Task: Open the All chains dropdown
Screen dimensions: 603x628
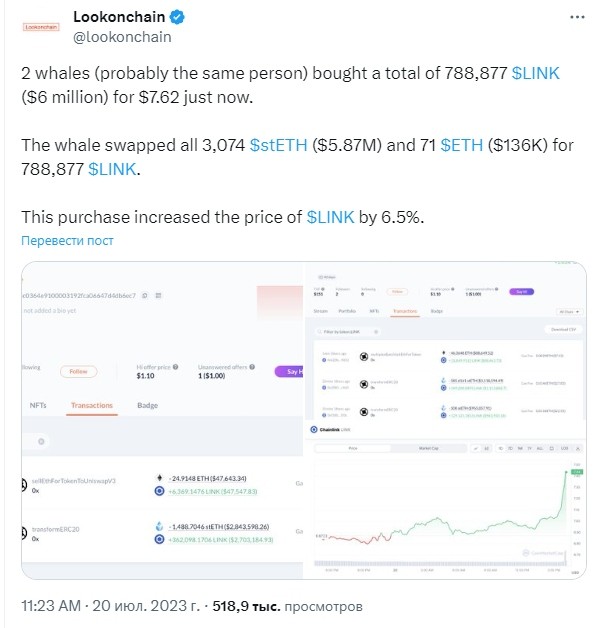Action: coord(570,312)
